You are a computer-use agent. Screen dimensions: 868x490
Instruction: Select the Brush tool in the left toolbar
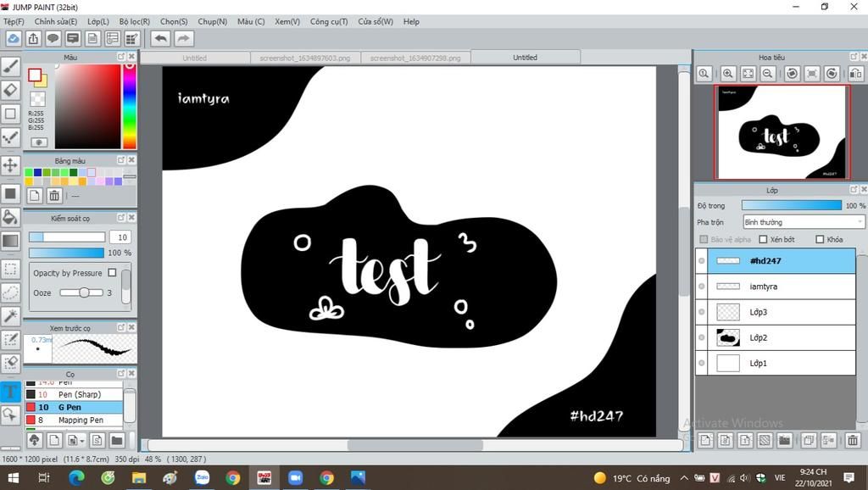[10, 66]
